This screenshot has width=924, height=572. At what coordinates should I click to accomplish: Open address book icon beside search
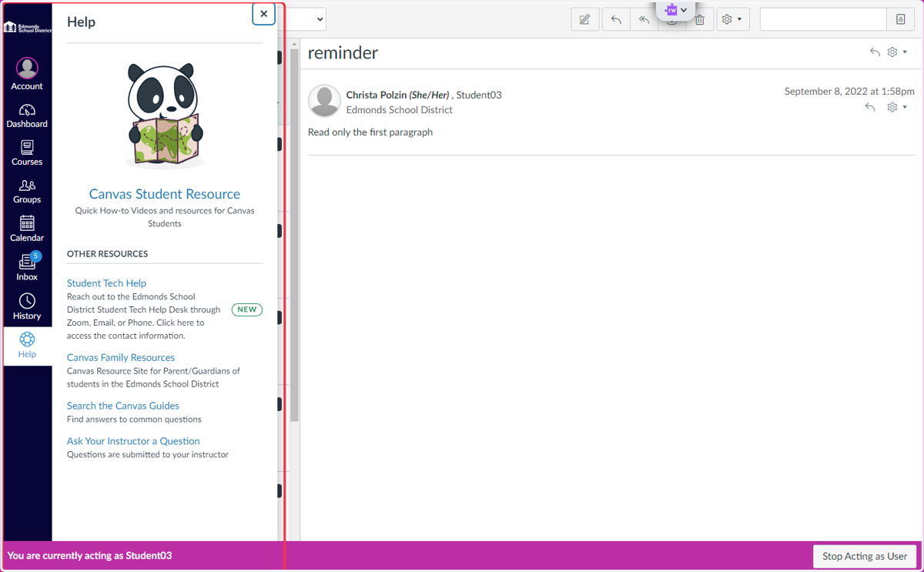coord(900,19)
